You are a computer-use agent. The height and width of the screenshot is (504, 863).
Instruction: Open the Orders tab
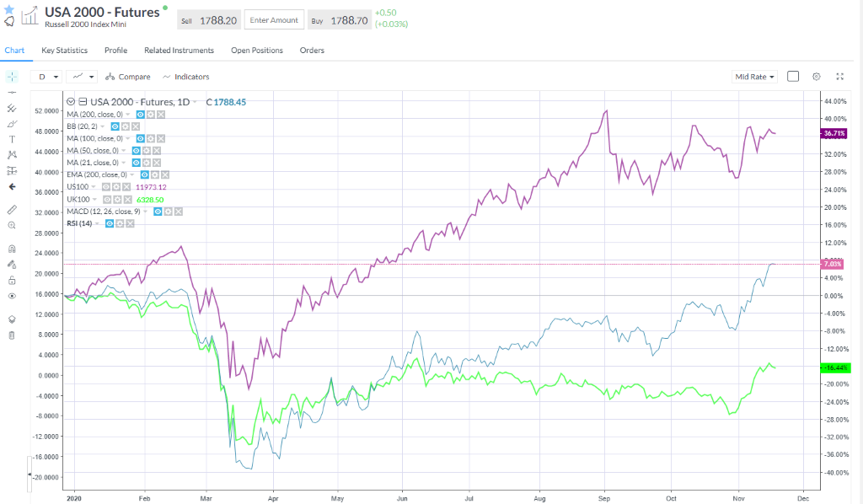click(312, 50)
